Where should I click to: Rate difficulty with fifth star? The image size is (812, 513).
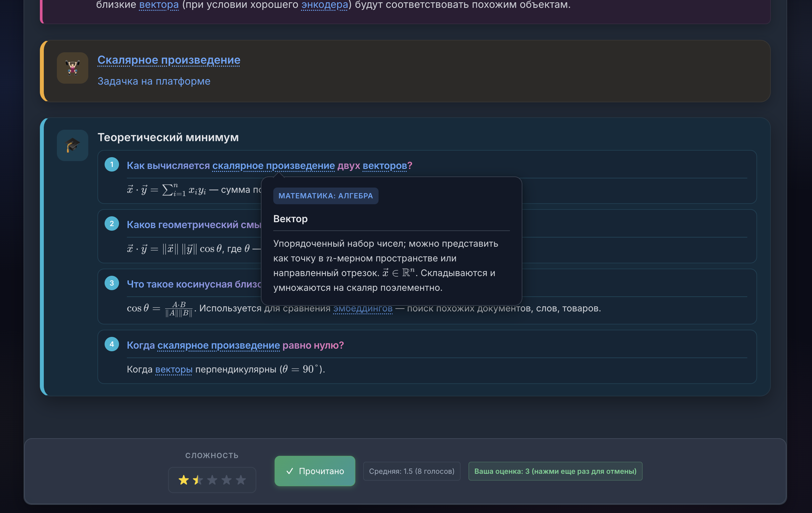point(241,480)
